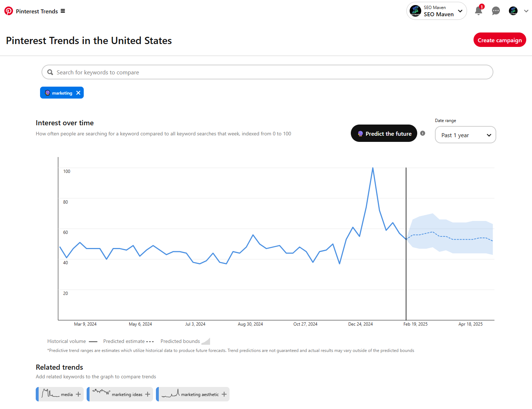Expand the account options chevron at far right
Screen dimensions: 532x409
coord(526,11)
